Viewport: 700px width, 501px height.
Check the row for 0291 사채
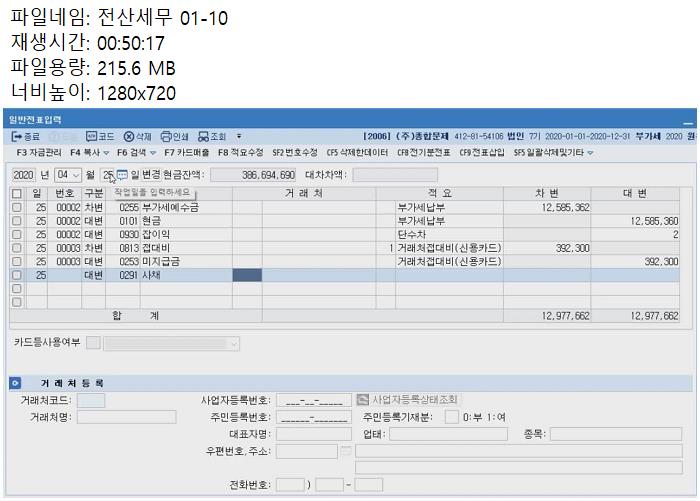pos(17,275)
